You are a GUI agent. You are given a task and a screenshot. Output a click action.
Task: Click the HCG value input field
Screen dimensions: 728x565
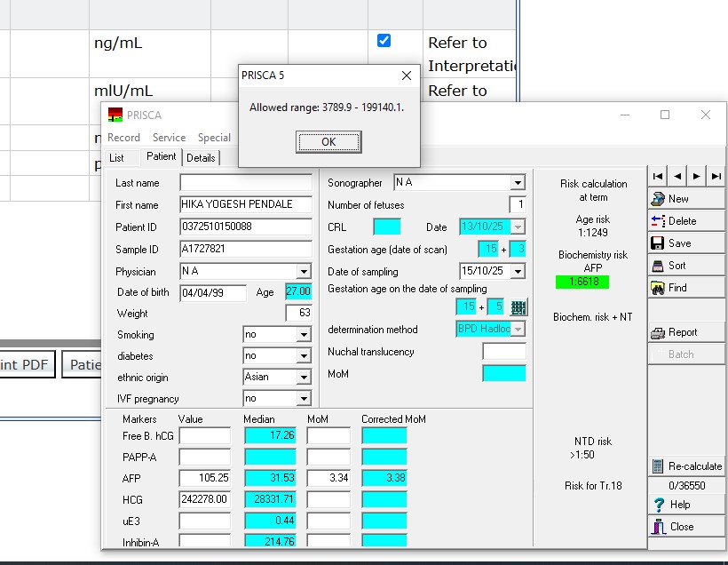[x=204, y=500]
